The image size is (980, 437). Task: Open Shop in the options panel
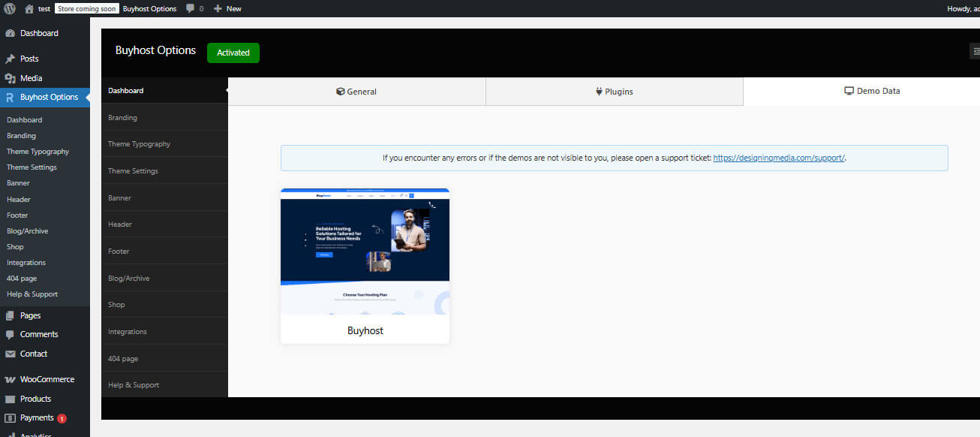click(164, 305)
